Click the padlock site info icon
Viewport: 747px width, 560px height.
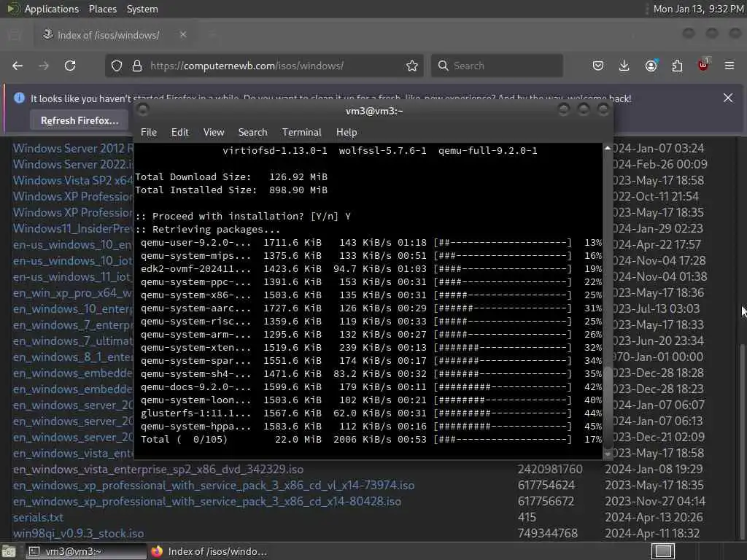click(x=137, y=66)
